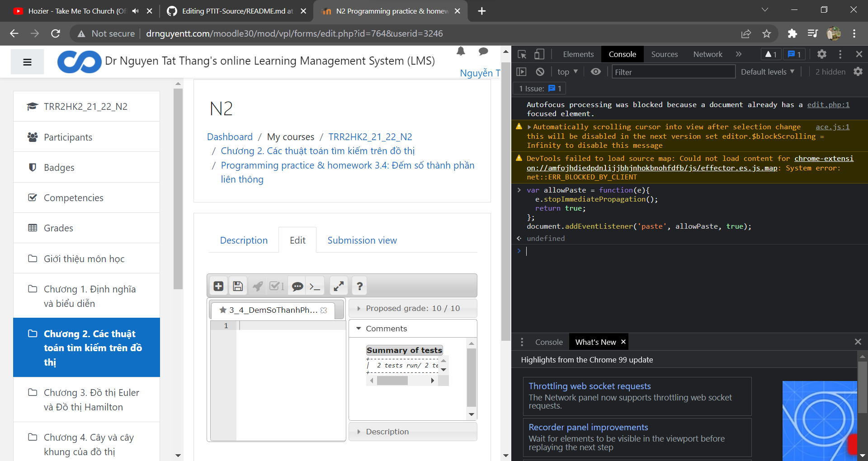Expand the Automatically scrolling cursor warning
The image size is (868, 461).
click(x=529, y=127)
